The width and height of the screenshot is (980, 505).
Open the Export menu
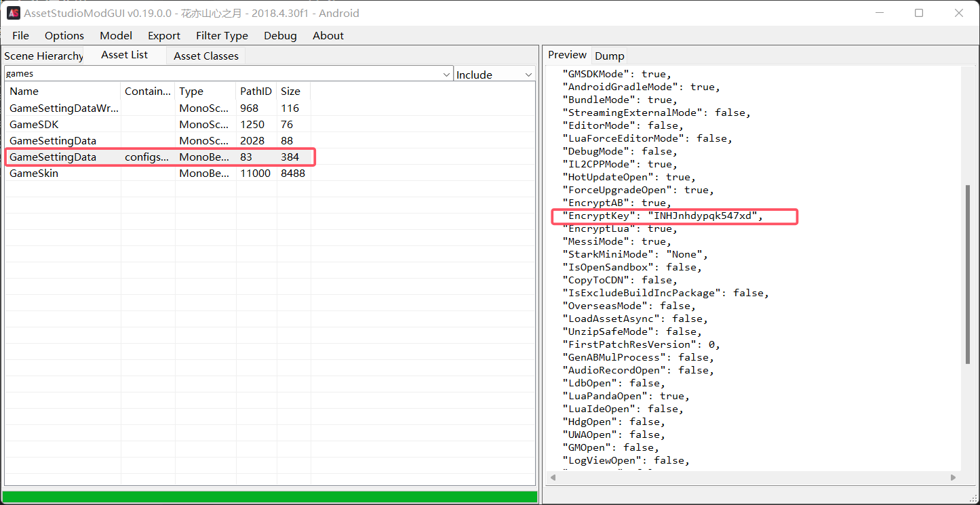[164, 36]
